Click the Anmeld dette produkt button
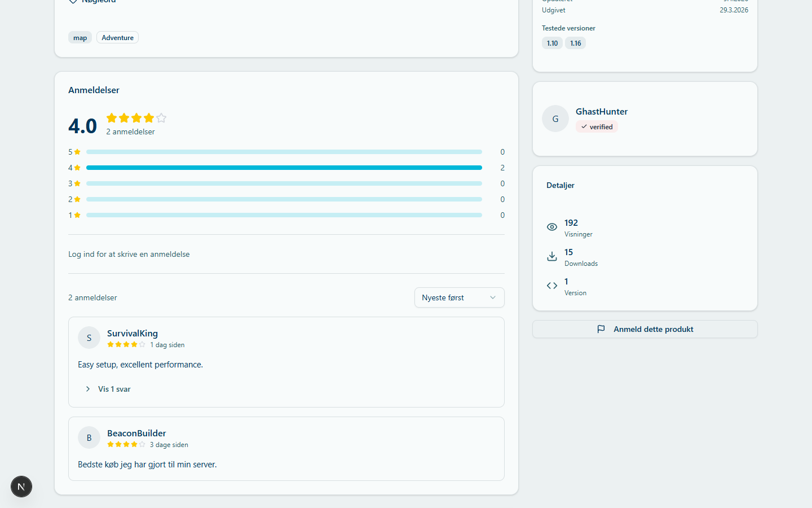The width and height of the screenshot is (812, 508). click(645, 329)
